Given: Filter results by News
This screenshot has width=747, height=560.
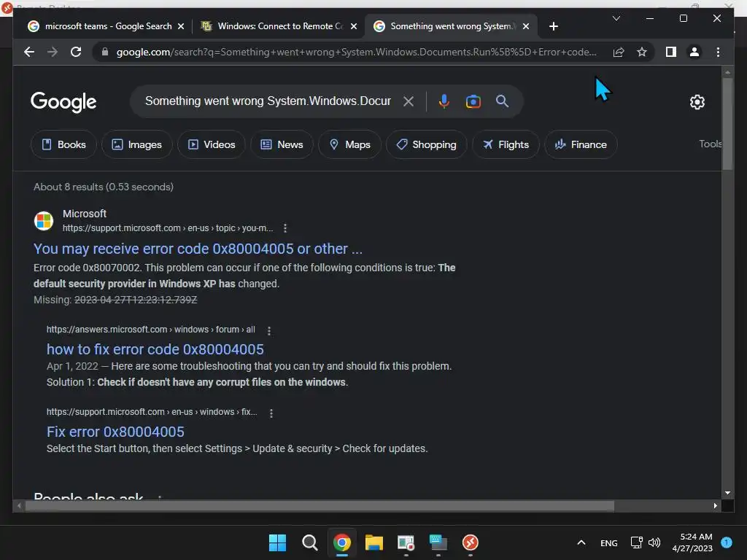Looking at the screenshot, I should [282, 144].
